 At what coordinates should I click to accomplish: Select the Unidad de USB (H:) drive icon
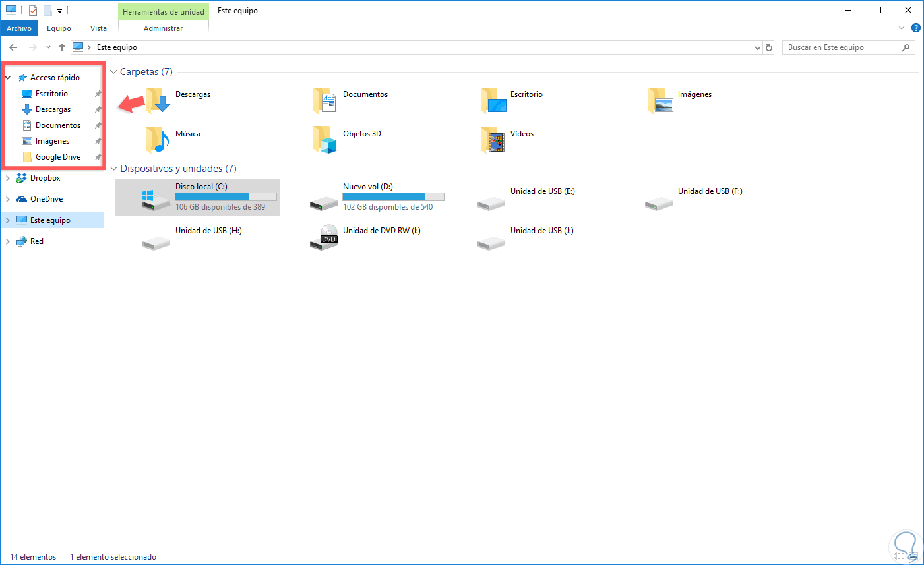(156, 242)
